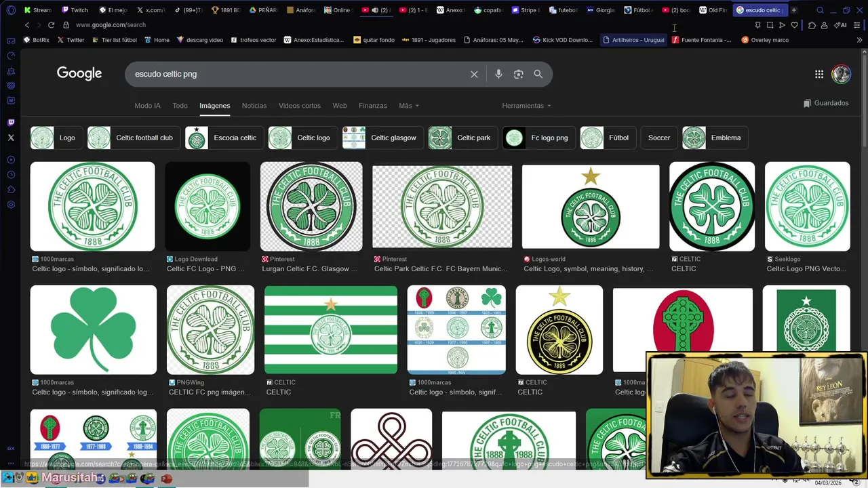
Task: Open the trofeos vector bookmark
Action: pyautogui.click(x=254, y=40)
